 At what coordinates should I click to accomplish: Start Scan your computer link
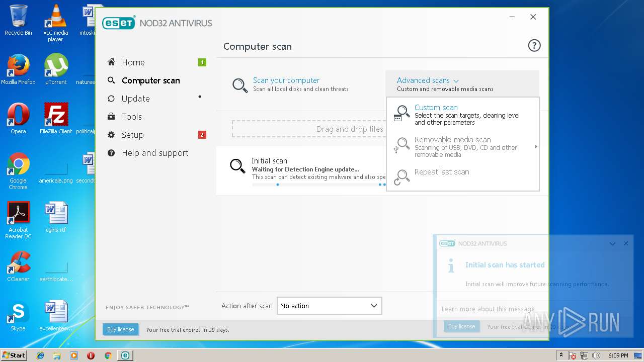coord(286,80)
